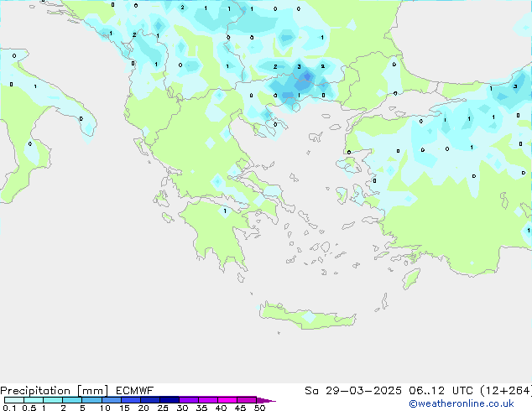Pick the 45–50 mm legend swatch
The image size is (532, 411).
point(247,400)
